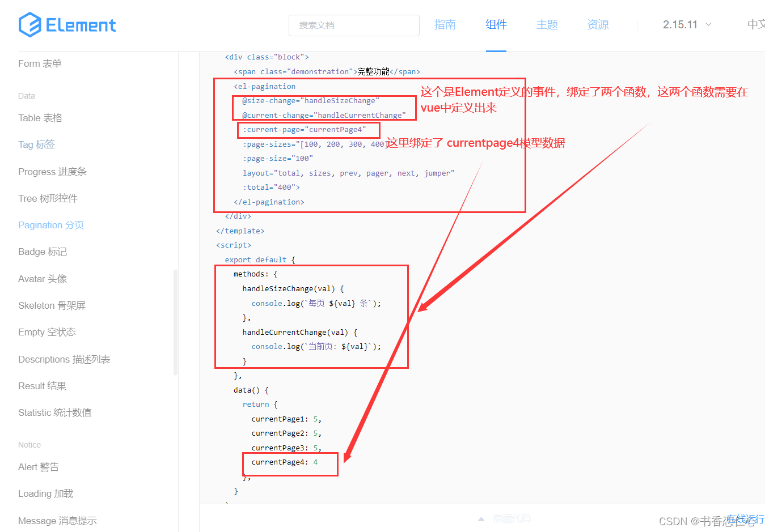Click the Notice section heading

(x=29, y=445)
